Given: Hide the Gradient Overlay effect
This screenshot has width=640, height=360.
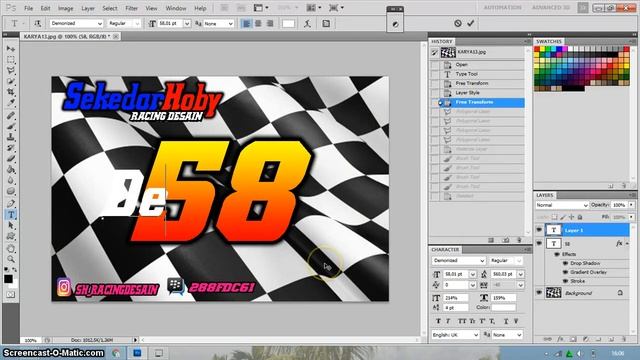Looking at the screenshot, I should pyautogui.click(x=565, y=272).
